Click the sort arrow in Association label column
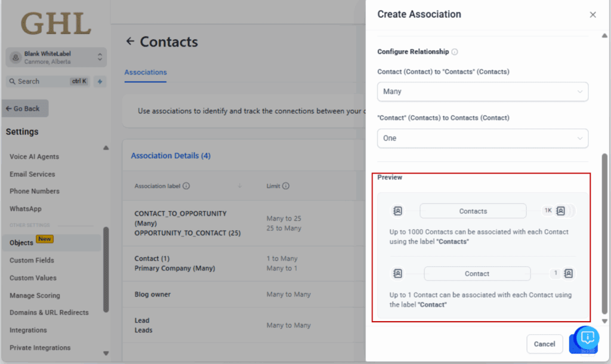611x364 pixels. pyautogui.click(x=240, y=186)
